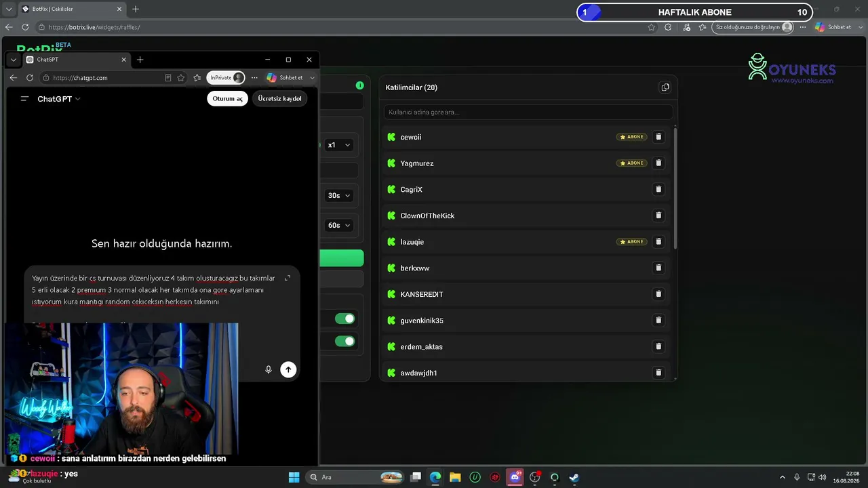Click participant name ClownOfTheKick

pyautogui.click(x=427, y=216)
